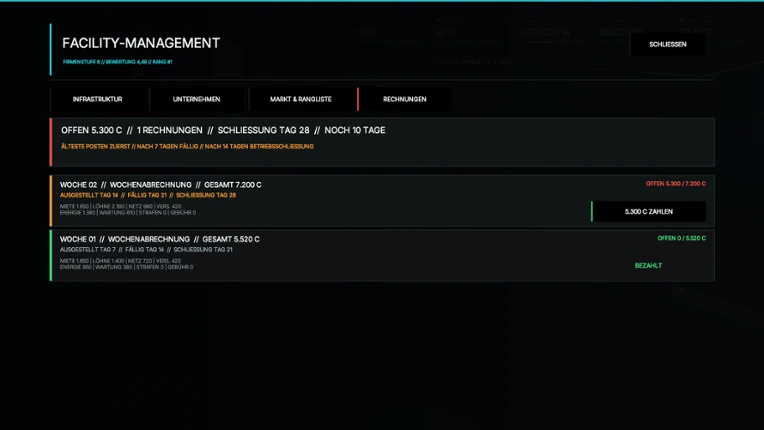Open the Infrastruktur tab

click(x=97, y=99)
